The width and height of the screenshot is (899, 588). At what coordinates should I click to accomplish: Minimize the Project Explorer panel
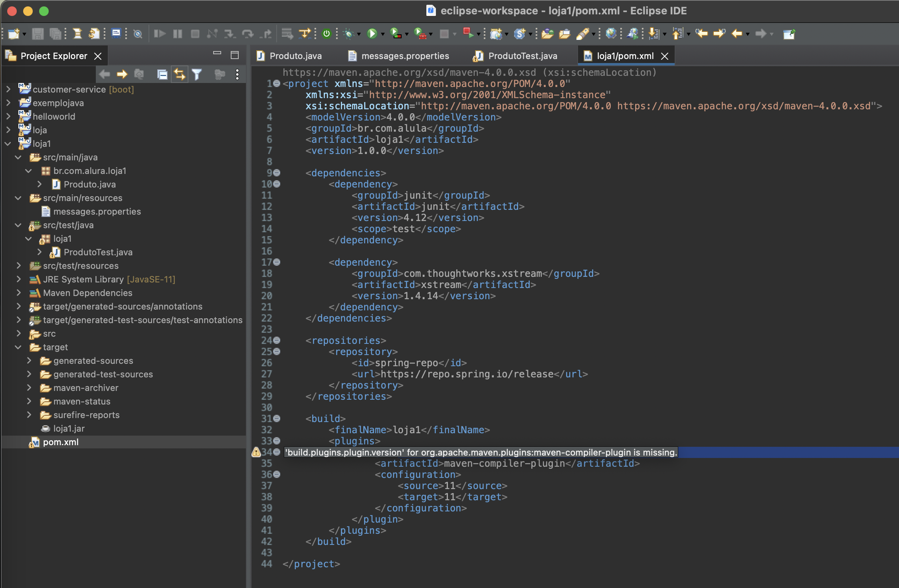pos(217,53)
